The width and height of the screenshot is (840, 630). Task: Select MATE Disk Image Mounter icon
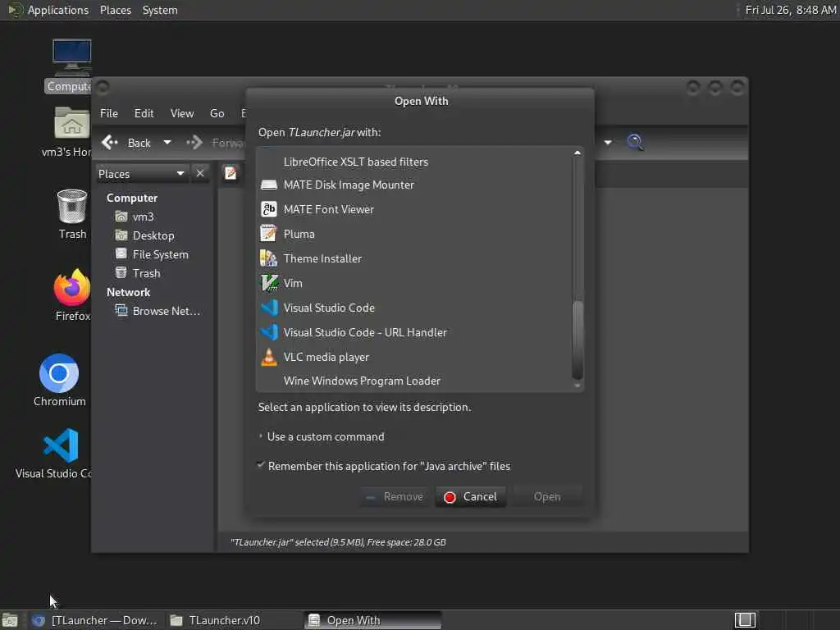[269, 185]
